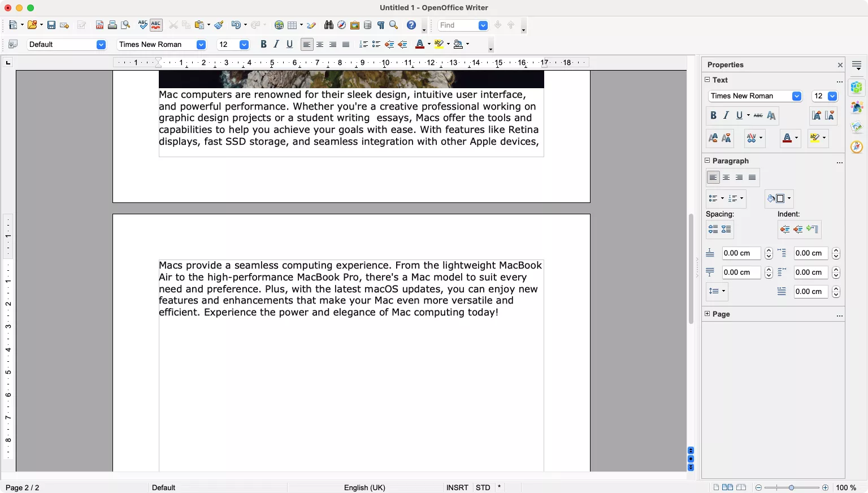
Task: Collapse the Text section in Properties
Action: [708, 80]
